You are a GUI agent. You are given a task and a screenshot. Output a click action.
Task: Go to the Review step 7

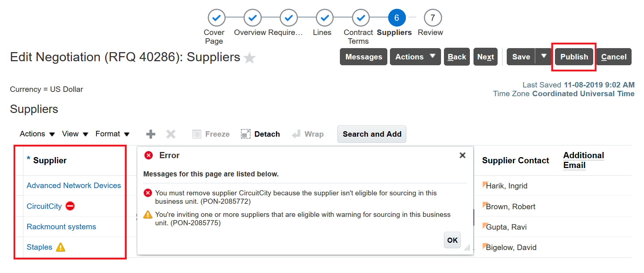coord(433,18)
